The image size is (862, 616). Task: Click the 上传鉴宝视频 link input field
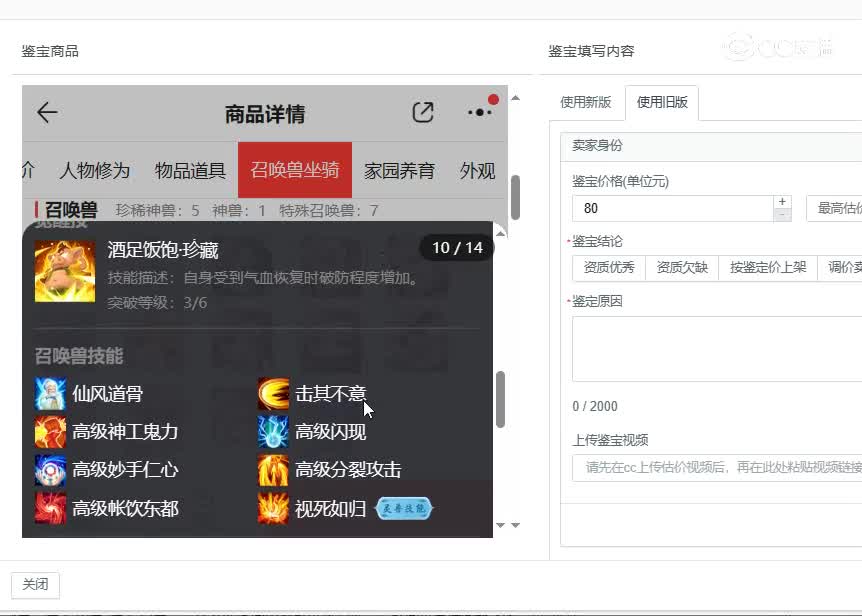[x=717, y=468]
